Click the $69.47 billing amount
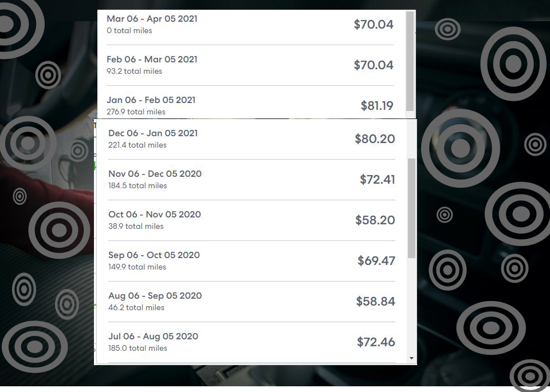Image resolution: width=550 pixels, height=392 pixels. (376, 261)
